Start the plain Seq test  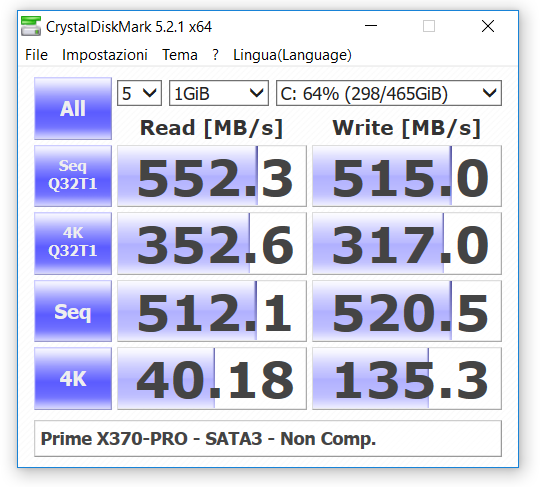pyautogui.click(x=73, y=311)
